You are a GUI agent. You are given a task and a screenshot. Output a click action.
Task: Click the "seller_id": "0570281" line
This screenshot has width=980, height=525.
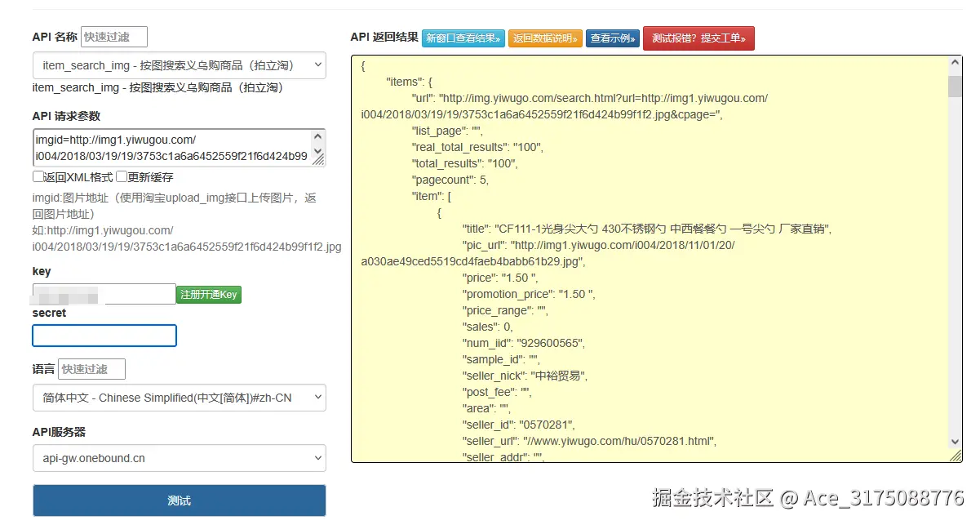click(519, 425)
